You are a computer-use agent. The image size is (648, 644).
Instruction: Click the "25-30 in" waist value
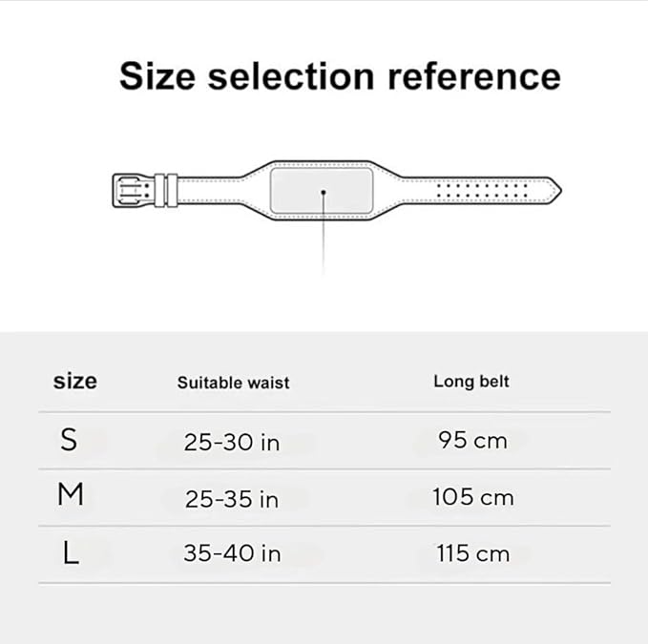[231, 442]
